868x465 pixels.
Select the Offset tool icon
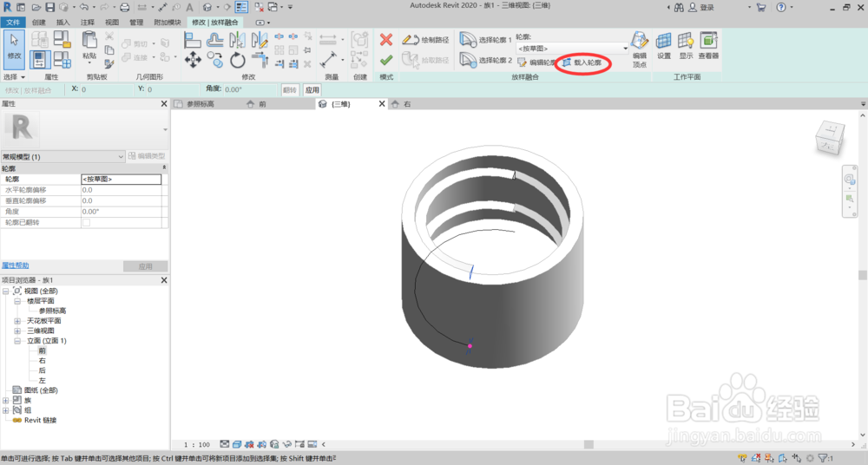214,40
